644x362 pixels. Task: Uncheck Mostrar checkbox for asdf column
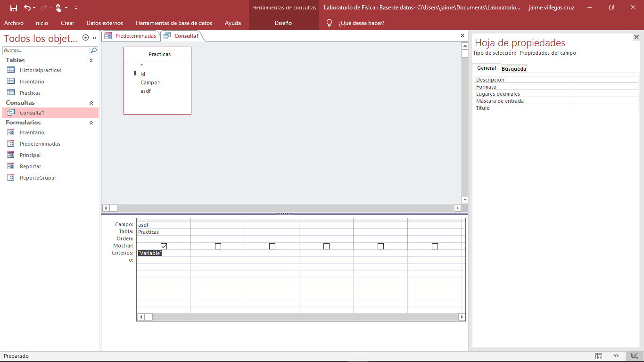pyautogui.click(x=164, y=246)
